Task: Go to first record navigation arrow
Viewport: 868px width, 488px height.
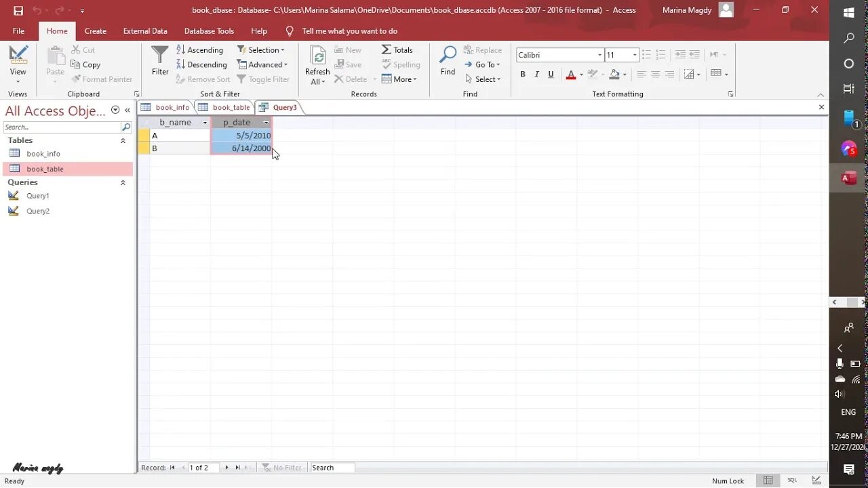Action: [x=172, y=468]
